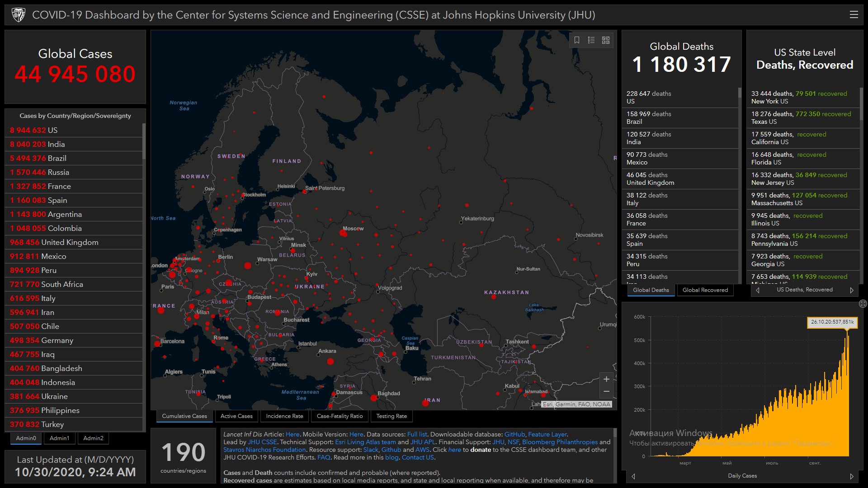Open the basemap gallery grid icon

606,40
